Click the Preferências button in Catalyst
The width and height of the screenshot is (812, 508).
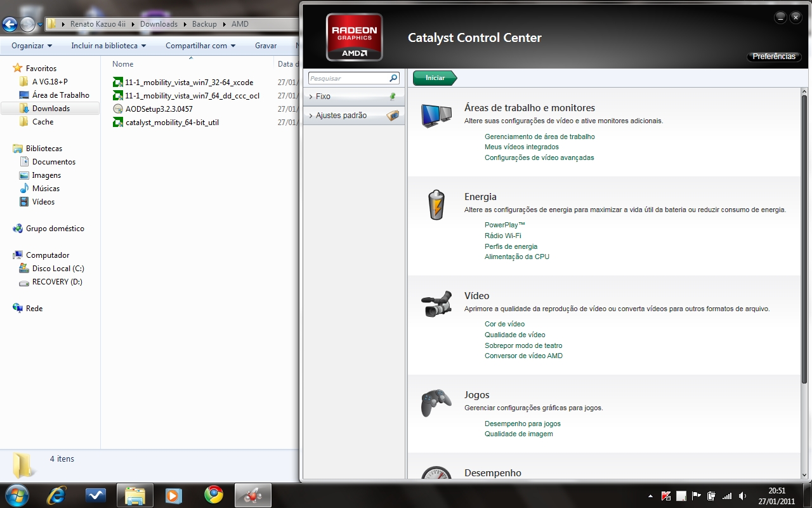(x=774, y=57)
